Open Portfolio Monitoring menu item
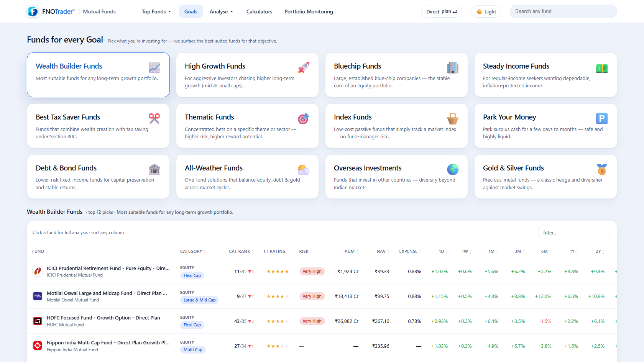Screen dimensions: 644x362 [x=309, y=11]
